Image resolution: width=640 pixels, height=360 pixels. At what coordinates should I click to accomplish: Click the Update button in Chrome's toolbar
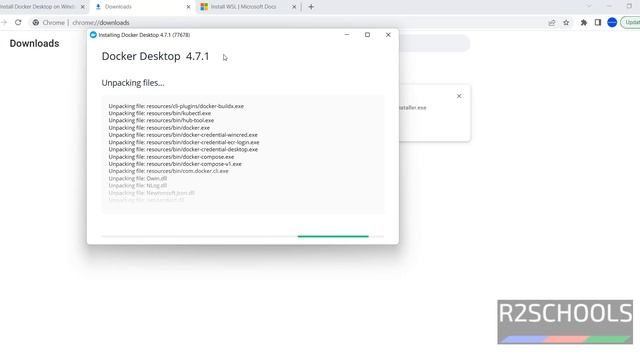(x=631, y=22)
